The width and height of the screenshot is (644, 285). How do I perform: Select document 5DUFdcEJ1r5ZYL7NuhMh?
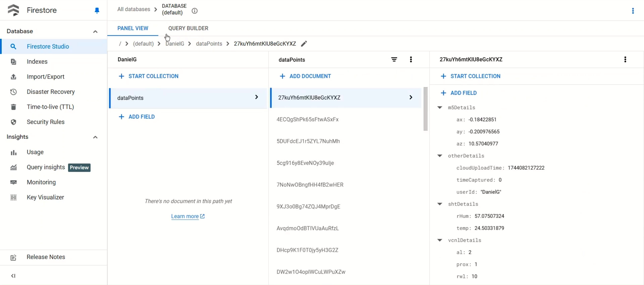308,141
